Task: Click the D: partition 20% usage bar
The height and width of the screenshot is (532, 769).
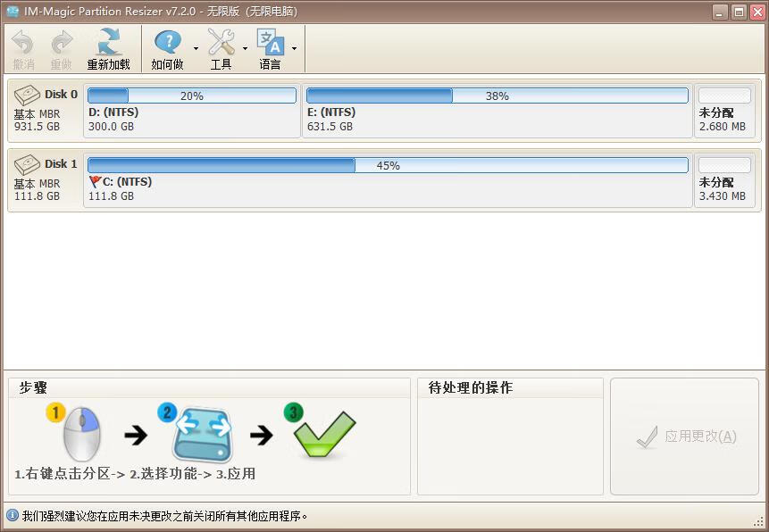Action: click(x=192, y=96)
